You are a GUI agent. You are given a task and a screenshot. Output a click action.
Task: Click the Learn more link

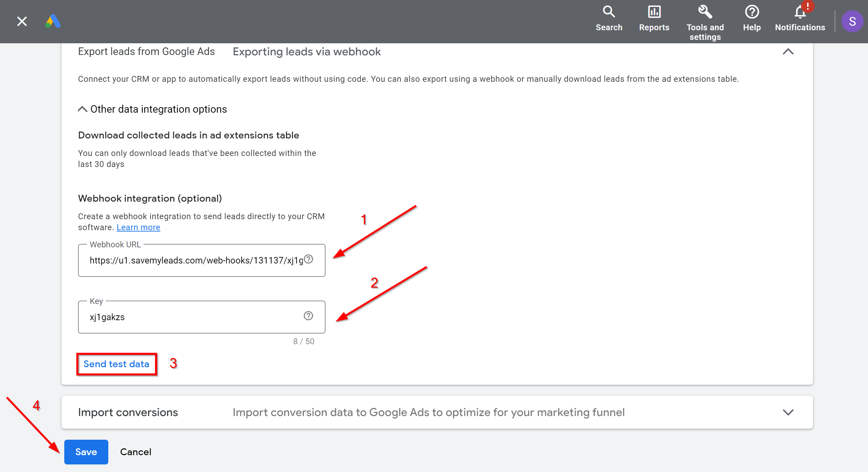138,227
